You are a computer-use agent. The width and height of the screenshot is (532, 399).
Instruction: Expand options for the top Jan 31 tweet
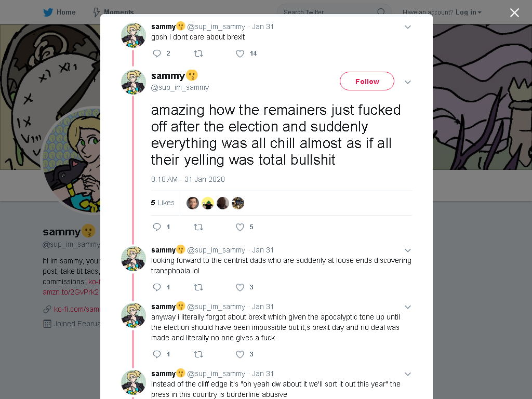[x=408, y=27]
